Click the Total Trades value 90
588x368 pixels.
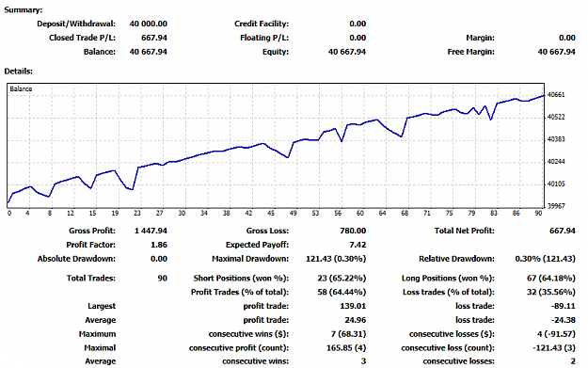(x=163, y=279)
